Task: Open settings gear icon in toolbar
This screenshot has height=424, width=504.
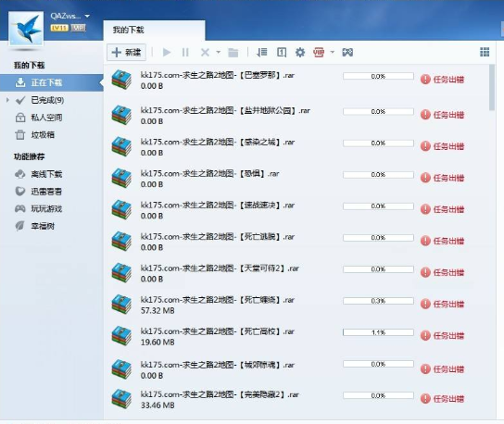Action: click(300, 53)
